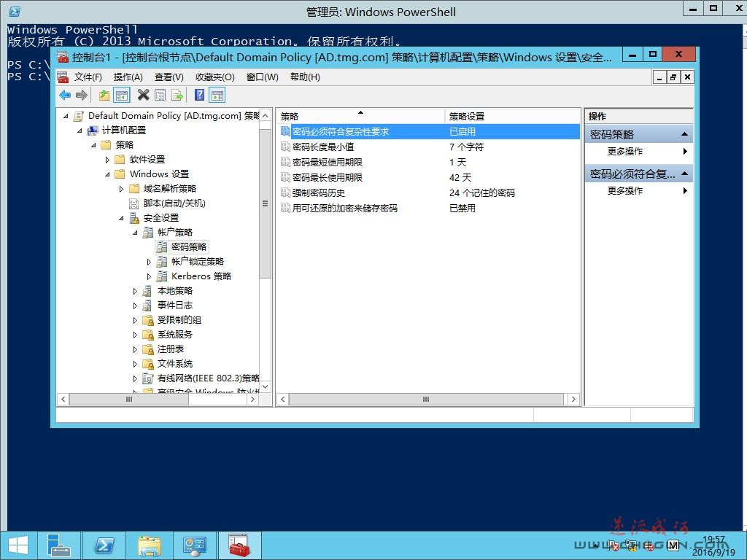Click the 脚本(启动/关机) script icon

[134, 203]
